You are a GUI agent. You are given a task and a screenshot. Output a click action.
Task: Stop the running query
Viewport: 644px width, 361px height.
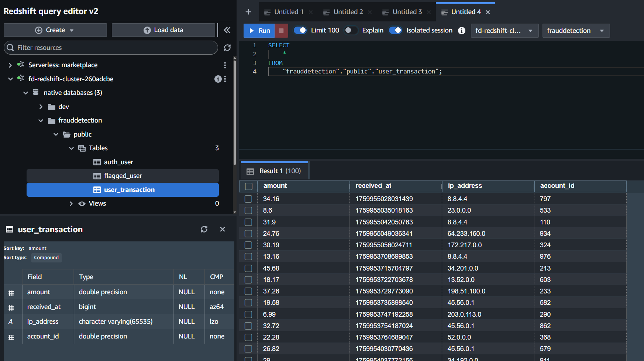point(281,31)
